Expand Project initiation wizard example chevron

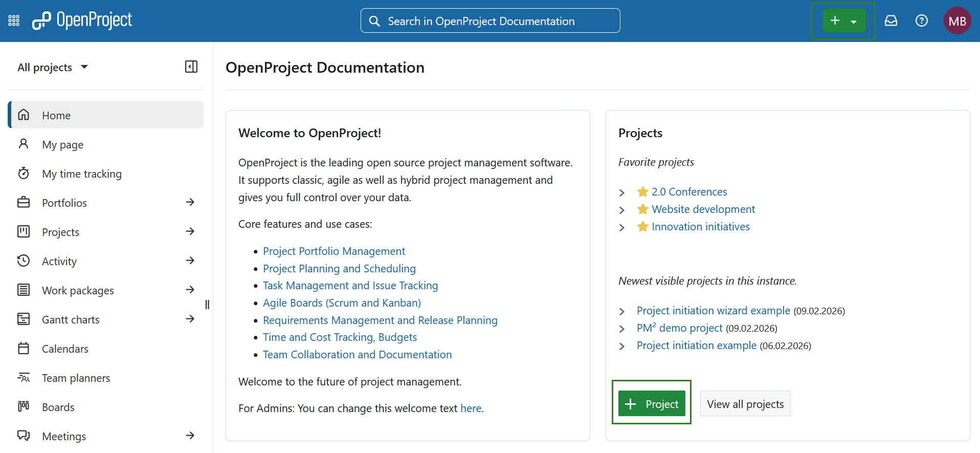622,311
